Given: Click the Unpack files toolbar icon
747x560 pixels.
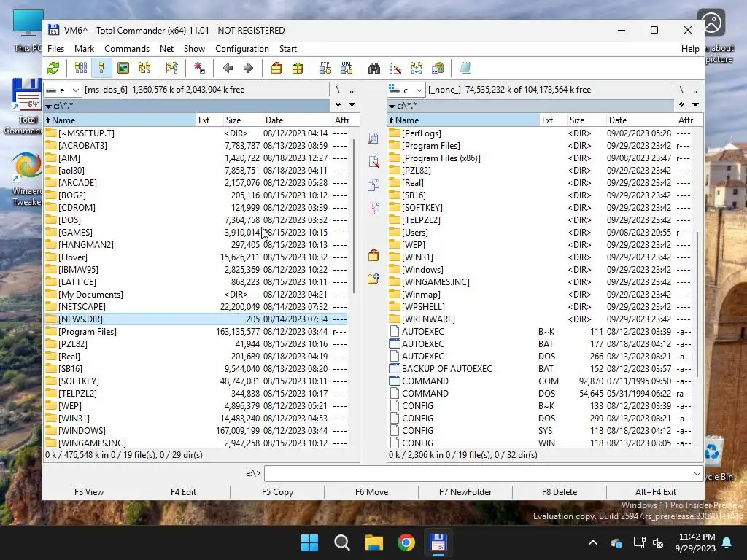Looking at the screenshot, I should (298, 68).
